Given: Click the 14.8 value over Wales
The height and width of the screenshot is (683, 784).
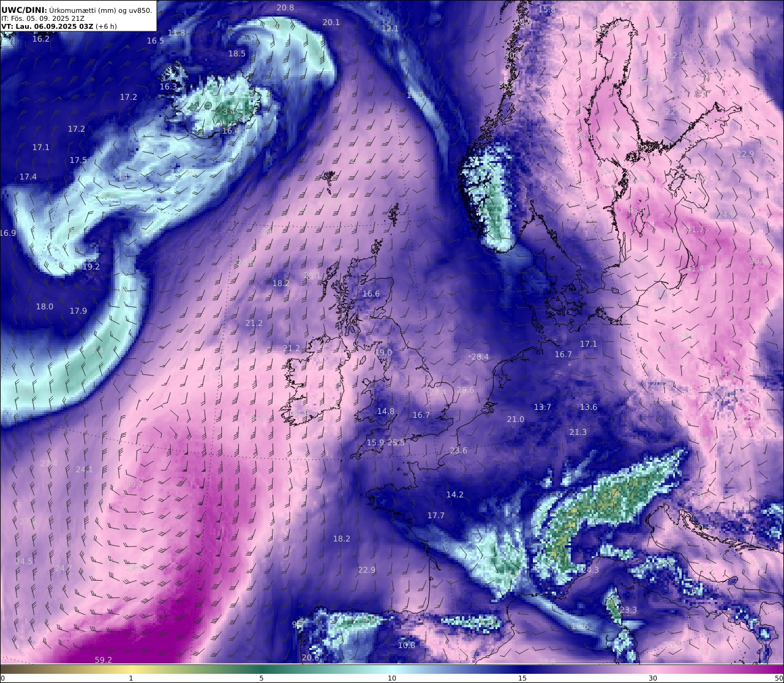Looking at the screenshot, I should pos(386,411).
